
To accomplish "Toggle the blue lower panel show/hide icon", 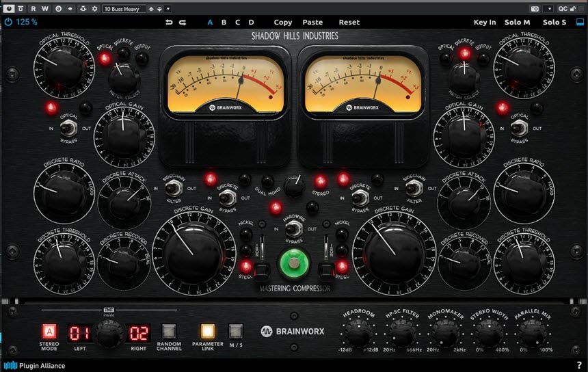I will pos(580,22).
